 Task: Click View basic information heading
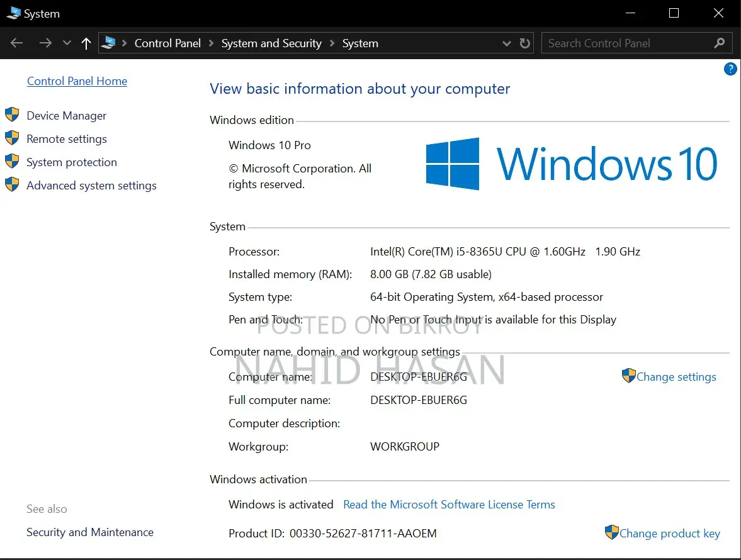pos(360,89)
